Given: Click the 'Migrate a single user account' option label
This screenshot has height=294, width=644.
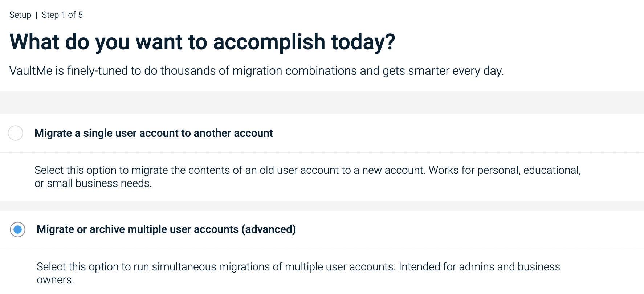Looking at the screenshot, I should tap(153, 133).
